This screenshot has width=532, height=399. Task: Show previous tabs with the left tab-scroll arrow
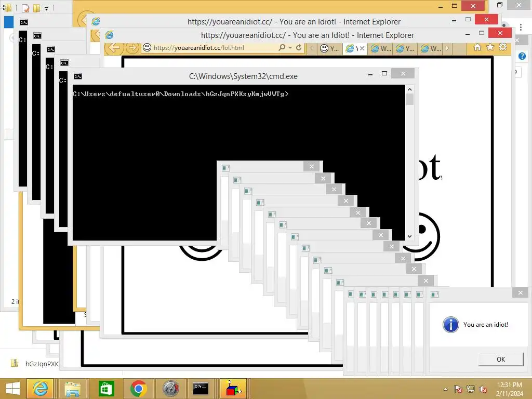point(312,48)
